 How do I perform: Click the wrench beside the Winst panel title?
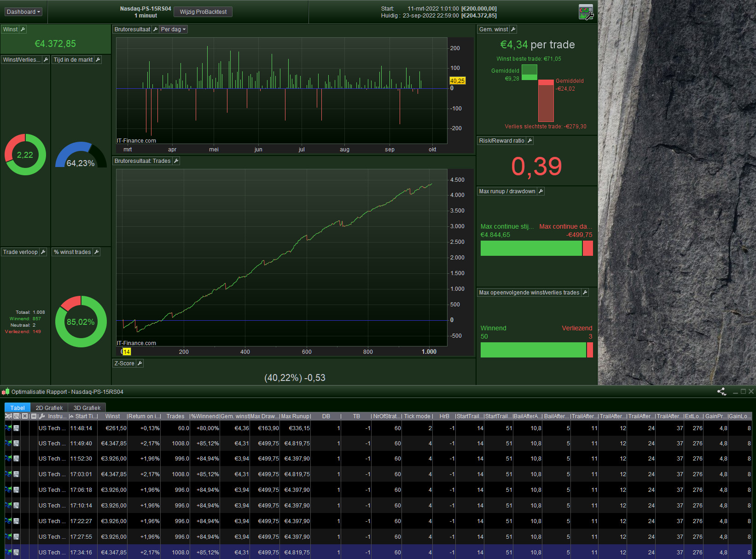tap(23, 29)
